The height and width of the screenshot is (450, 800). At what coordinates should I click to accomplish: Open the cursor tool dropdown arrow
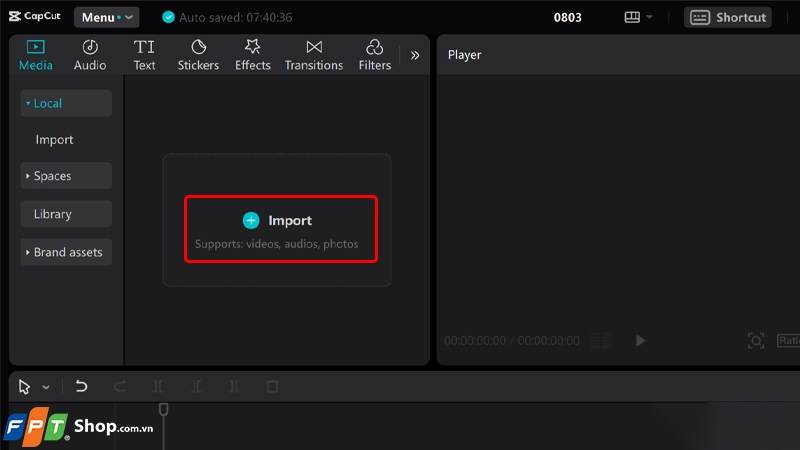point(46,387)
